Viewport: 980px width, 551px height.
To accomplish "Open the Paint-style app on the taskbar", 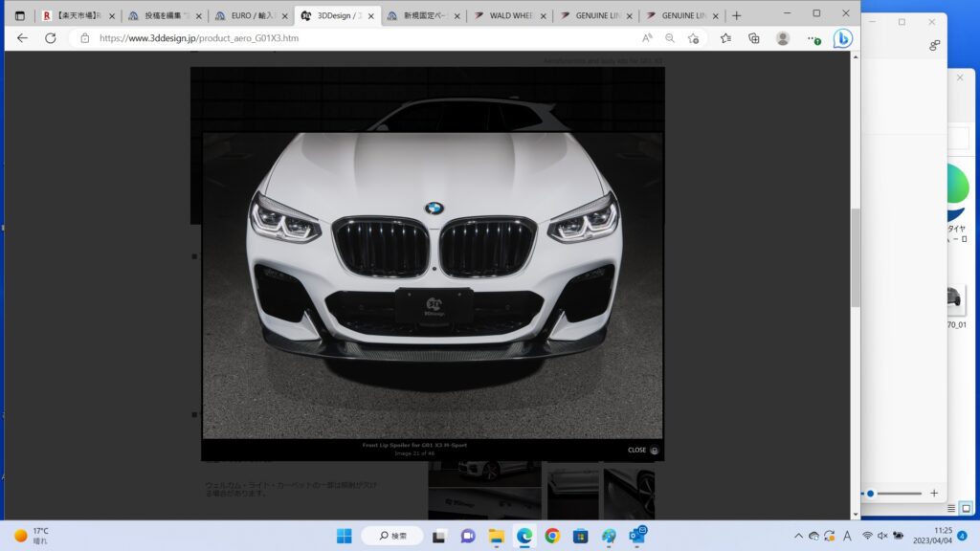I will click(609, 536).
